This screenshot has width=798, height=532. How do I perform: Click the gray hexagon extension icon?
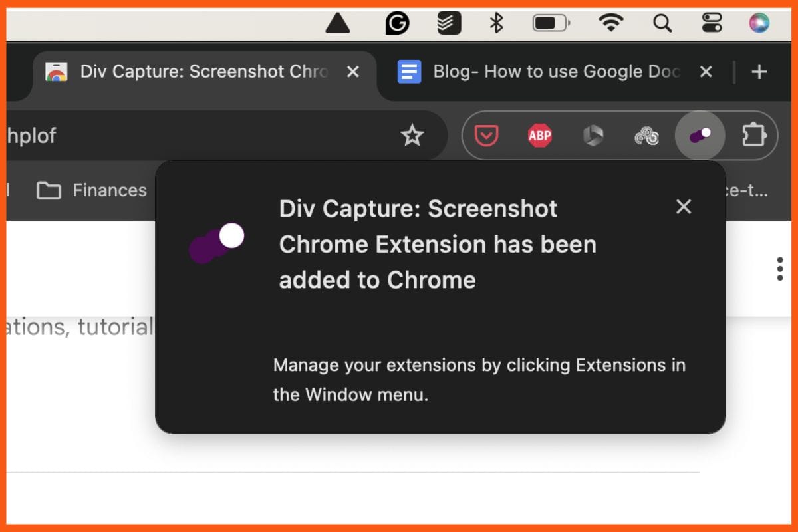click(x=593, y=136)
